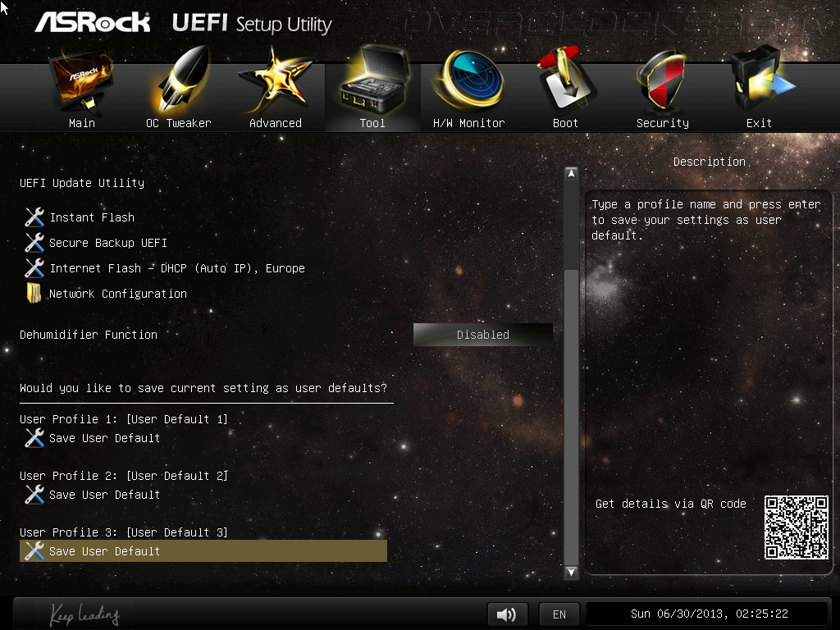
Task: Click wrench icon under User Profile 3
Action: [34, 550]
